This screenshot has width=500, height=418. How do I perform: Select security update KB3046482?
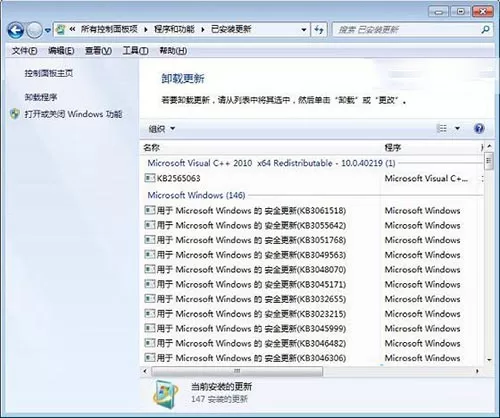(x=313, y=343)
